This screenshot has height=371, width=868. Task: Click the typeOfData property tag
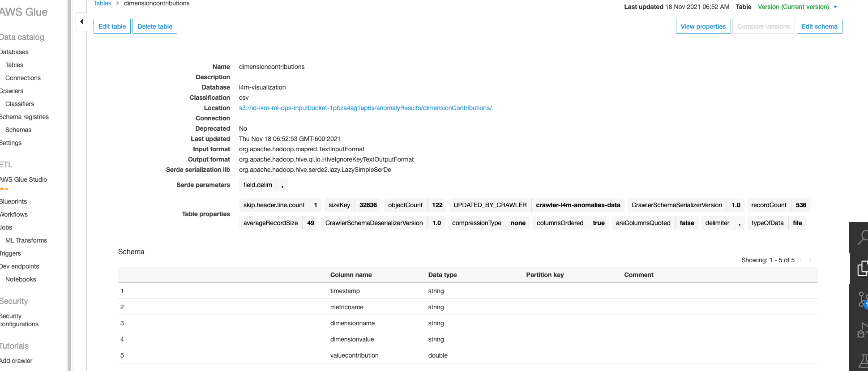pos(777,223)
